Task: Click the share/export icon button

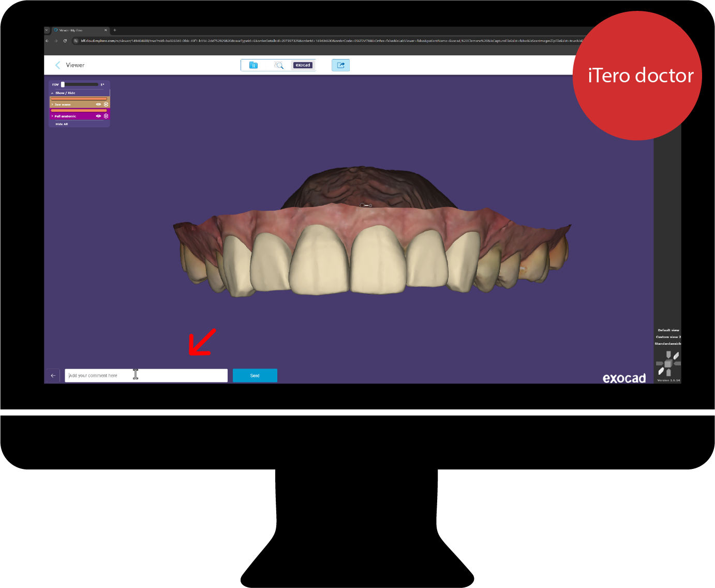Action: coord(340,65)
